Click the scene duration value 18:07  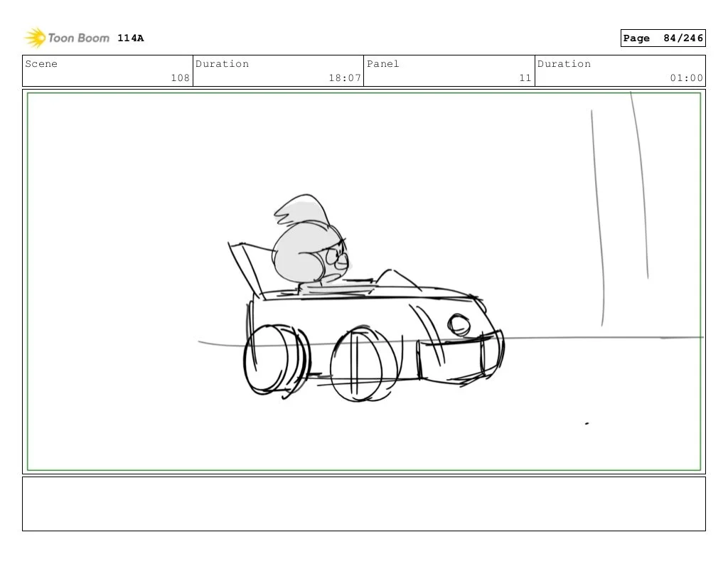tap(345, 78)
